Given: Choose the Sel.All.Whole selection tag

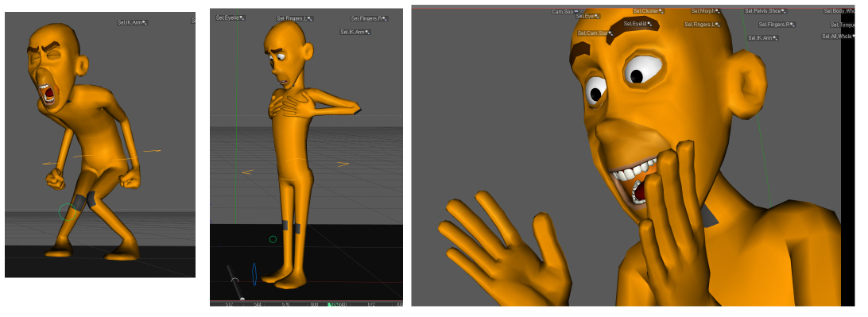Looking at the screenshot, I should tap(839, 37).
